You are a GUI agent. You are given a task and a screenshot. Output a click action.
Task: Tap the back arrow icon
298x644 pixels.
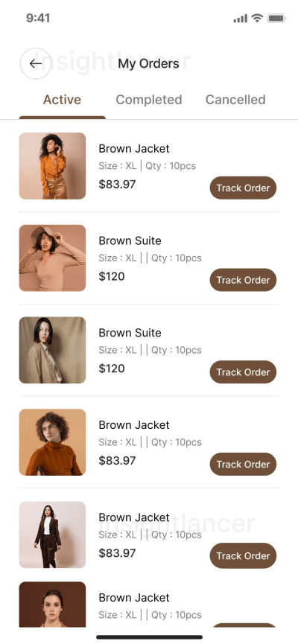(35, 64)
